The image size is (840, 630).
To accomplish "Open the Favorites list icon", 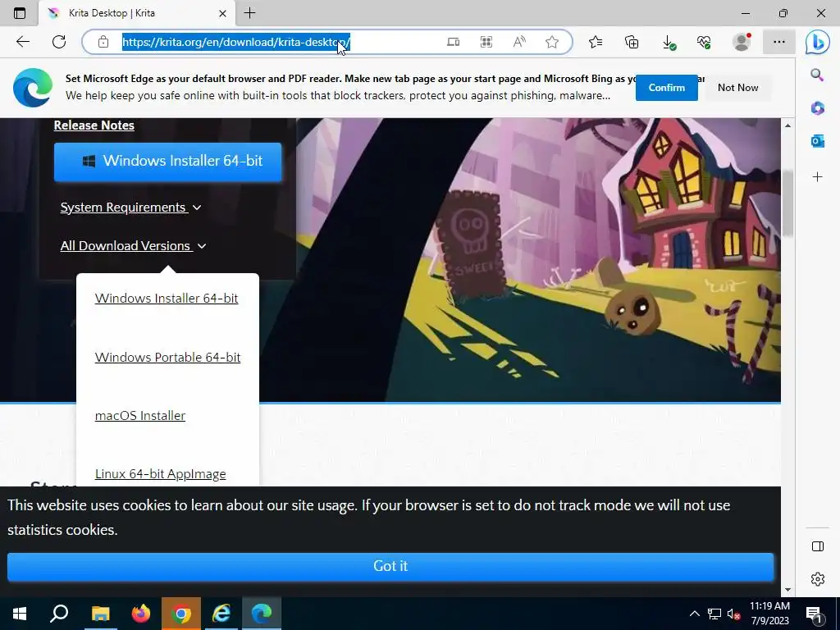I will click(596, 42).
